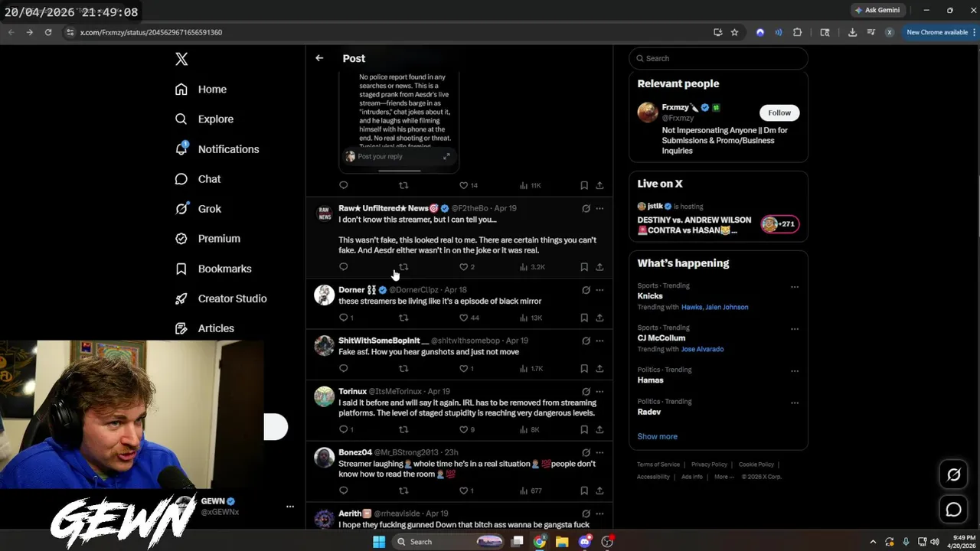Open the X logo home link

(181, 59)
